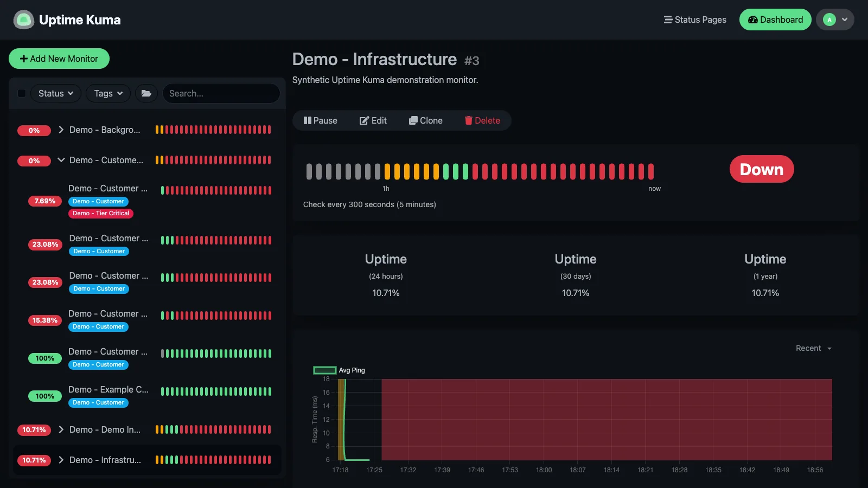The height and width of the screenshot is (488, 868).
Task: Open the Status filter dropdown
Action: 56,93
